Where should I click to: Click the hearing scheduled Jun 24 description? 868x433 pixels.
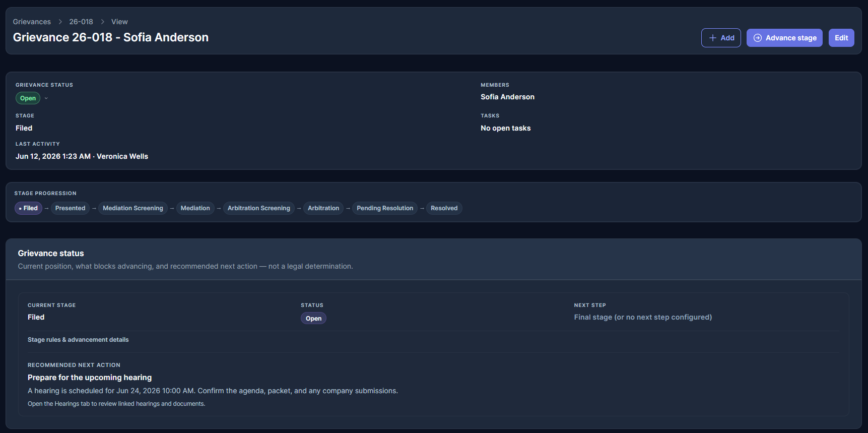pos(213,391)
